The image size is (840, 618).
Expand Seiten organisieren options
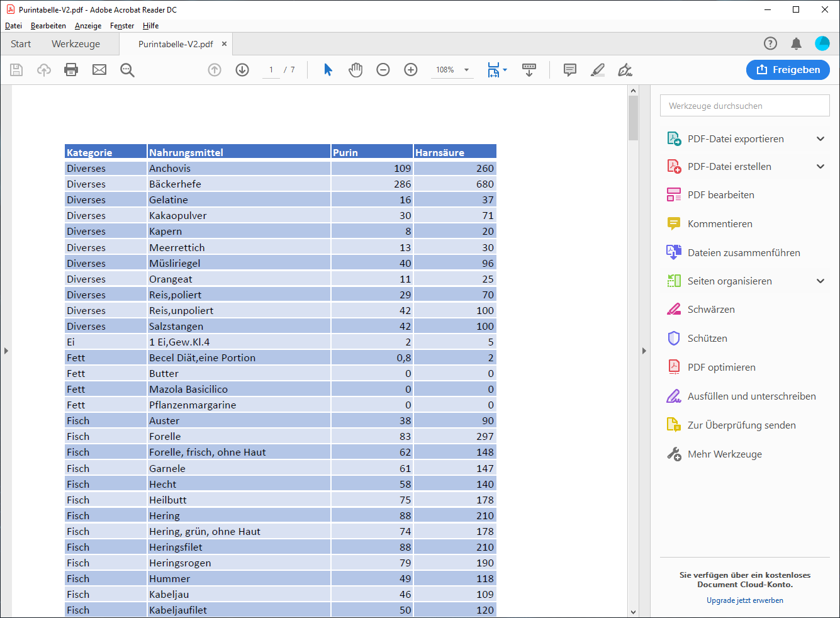click(820, 281)
